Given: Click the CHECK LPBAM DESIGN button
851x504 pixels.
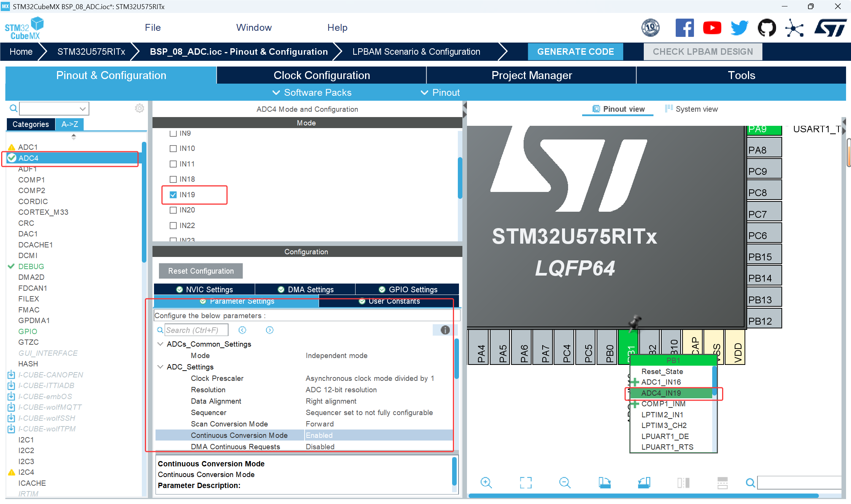Looking at the screenshot, I should (x=703, y=52).
